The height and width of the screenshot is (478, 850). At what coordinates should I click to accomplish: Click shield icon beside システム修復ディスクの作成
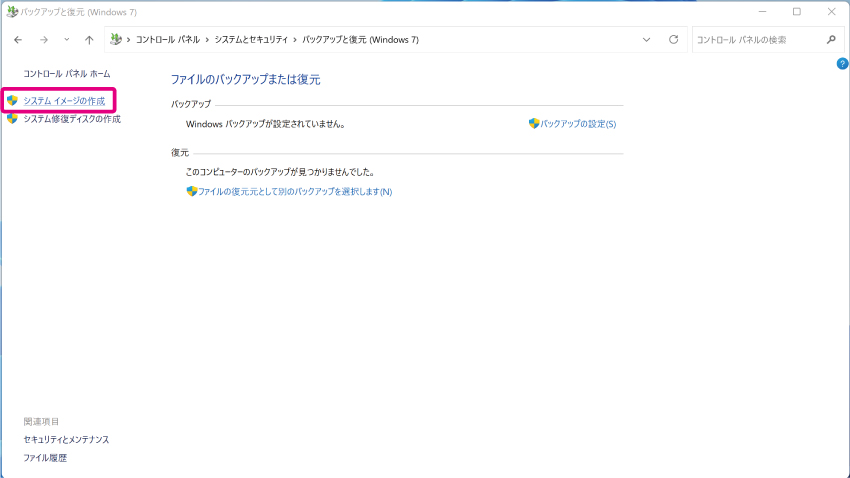point(12,118)
